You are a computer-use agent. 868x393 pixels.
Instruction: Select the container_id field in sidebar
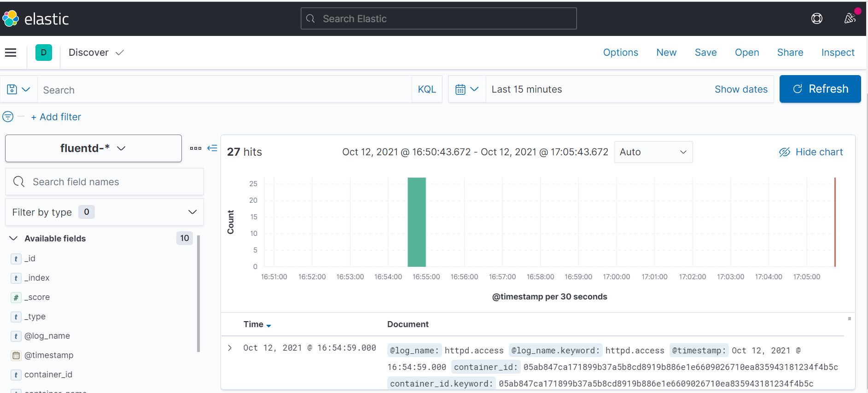click(x=48, y=375)
